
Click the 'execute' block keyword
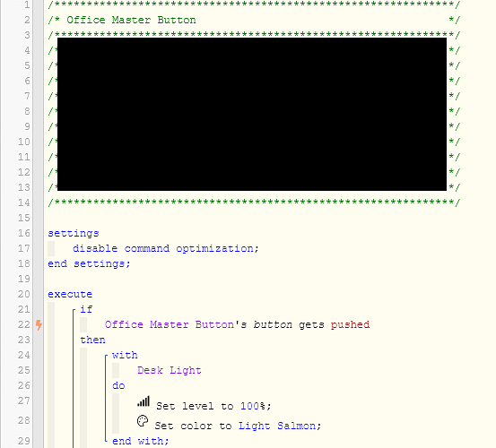pos(70,295)
